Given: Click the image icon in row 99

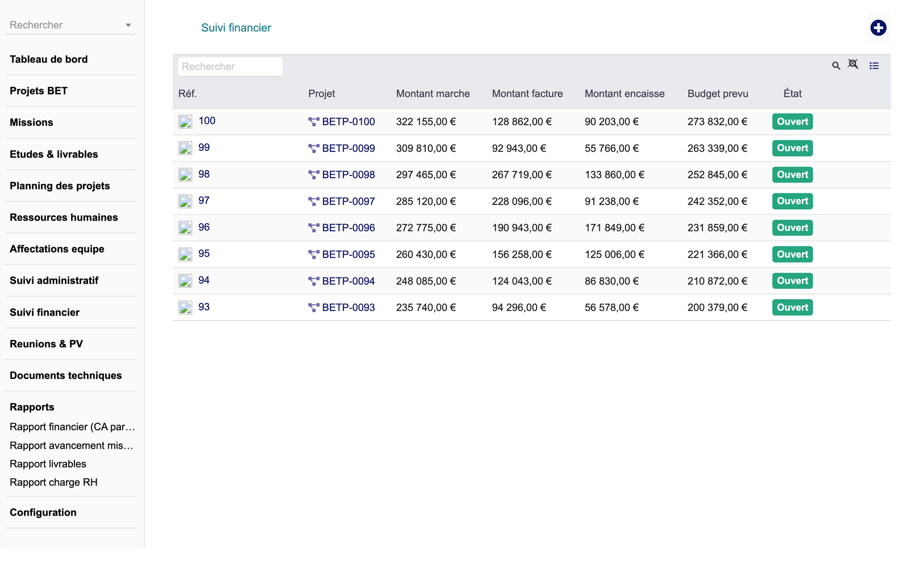Looking at the screenshot, I should point(185,148).
